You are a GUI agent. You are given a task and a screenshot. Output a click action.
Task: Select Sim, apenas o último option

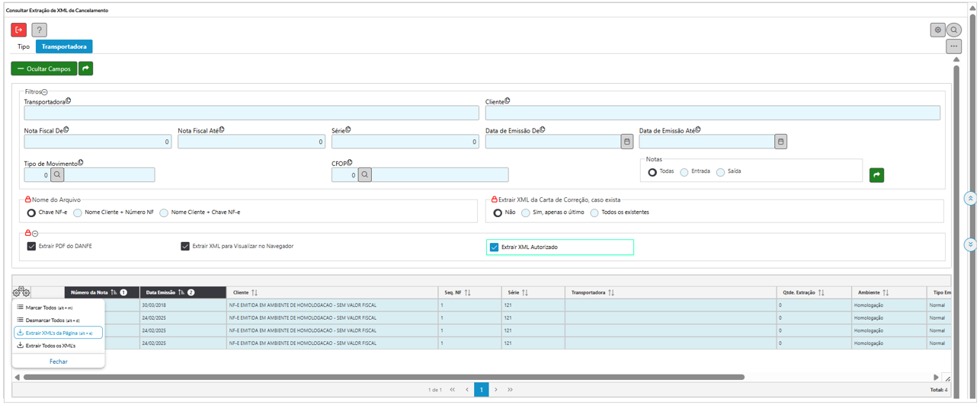click(526, 213)
